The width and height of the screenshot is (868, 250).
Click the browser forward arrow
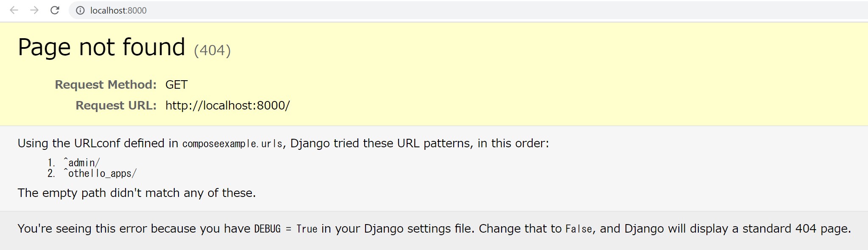coord(34,10)
